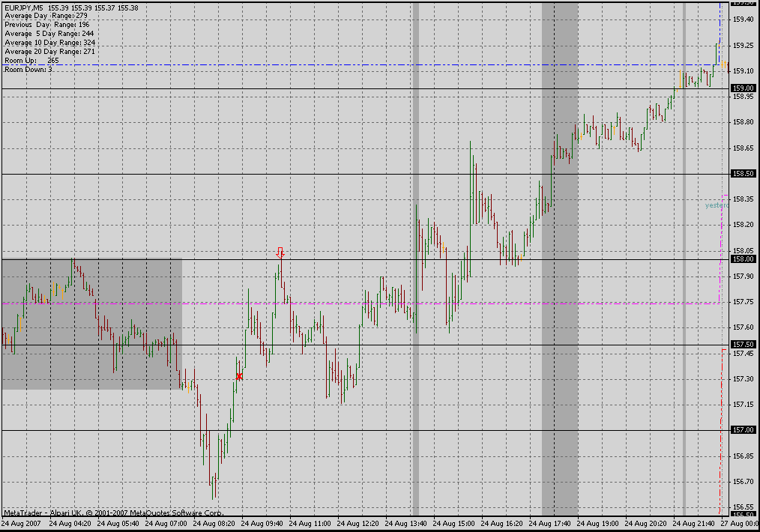Image resolution: width=760 pixels, height=532 pixels.
Task: Click the 'Room Down: 3' label
Action: pos(28,70)
